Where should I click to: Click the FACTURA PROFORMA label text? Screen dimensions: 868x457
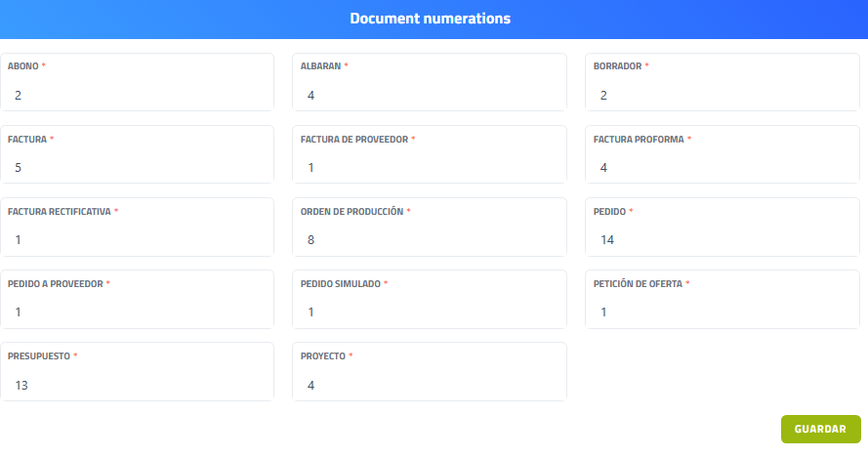[639, 140]
